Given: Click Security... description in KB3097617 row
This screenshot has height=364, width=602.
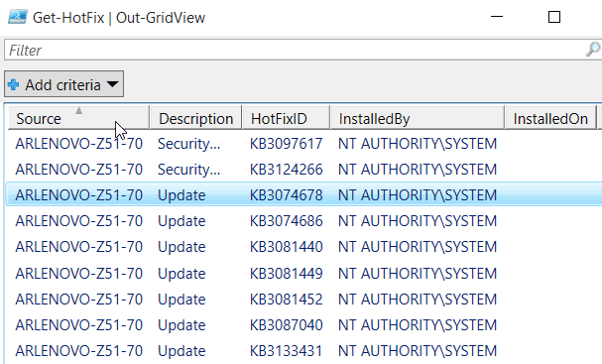Looking at the screenshot, I should [188, 145].
